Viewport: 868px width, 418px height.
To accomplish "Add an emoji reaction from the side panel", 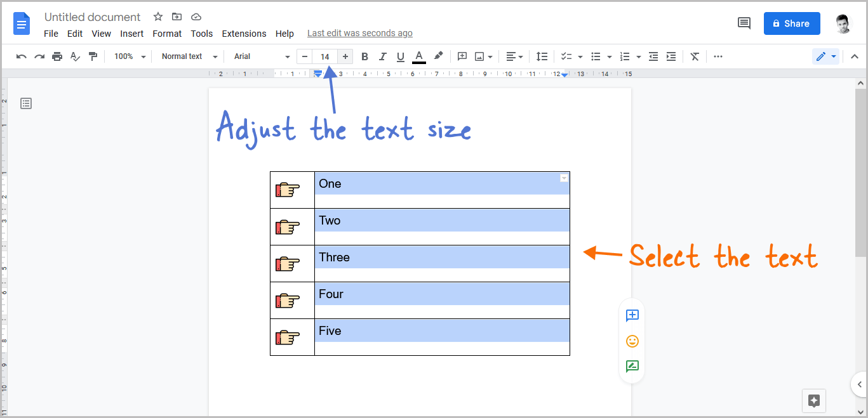I will coord(632,341).
